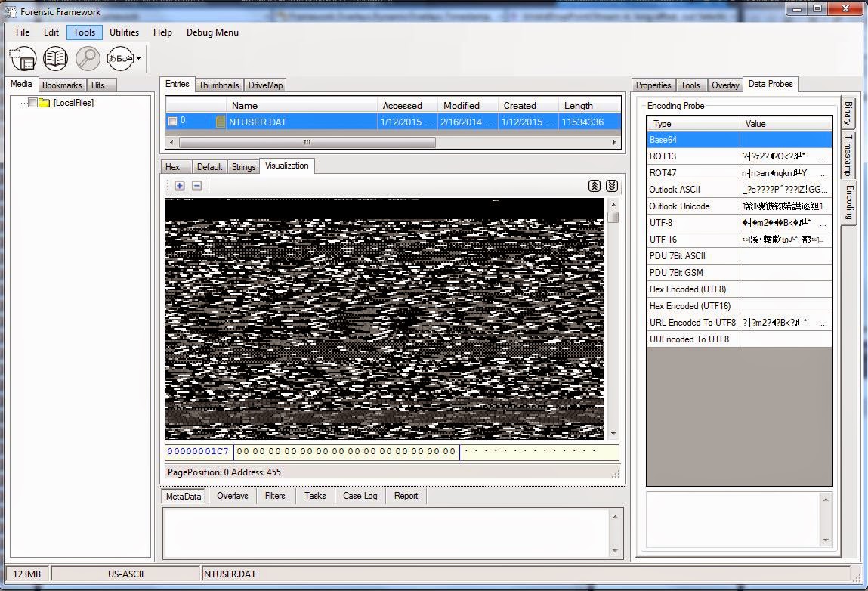Open the DriveMap tab
Image resolution: width=868 pixels, height=591 pixels.
(x=265, y=85)
